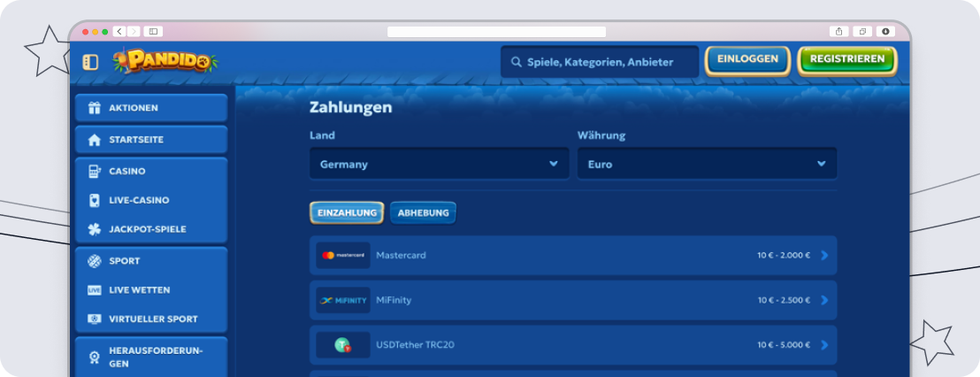The height and width of the screenshot is (377, 980).
Task: Open Sport in the sidebar
Action: coord(151,261)
